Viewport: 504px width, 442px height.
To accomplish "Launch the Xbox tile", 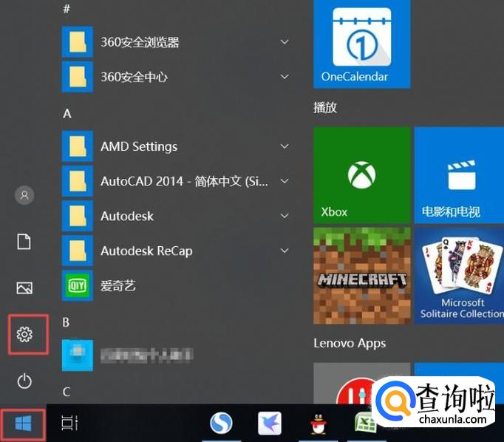I will 362,175.
